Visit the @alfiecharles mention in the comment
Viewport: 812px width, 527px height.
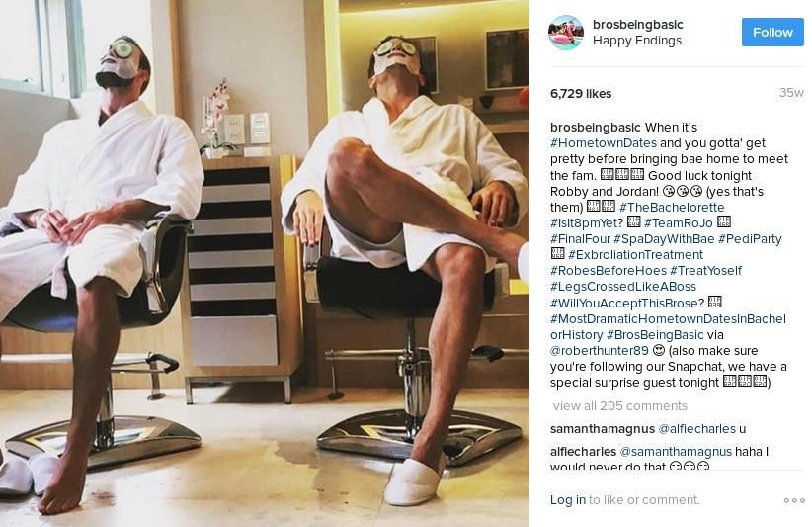[x=696, y=429]
